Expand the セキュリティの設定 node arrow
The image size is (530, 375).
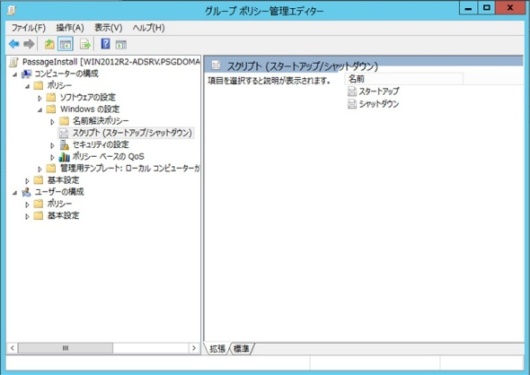coord(52,145)
